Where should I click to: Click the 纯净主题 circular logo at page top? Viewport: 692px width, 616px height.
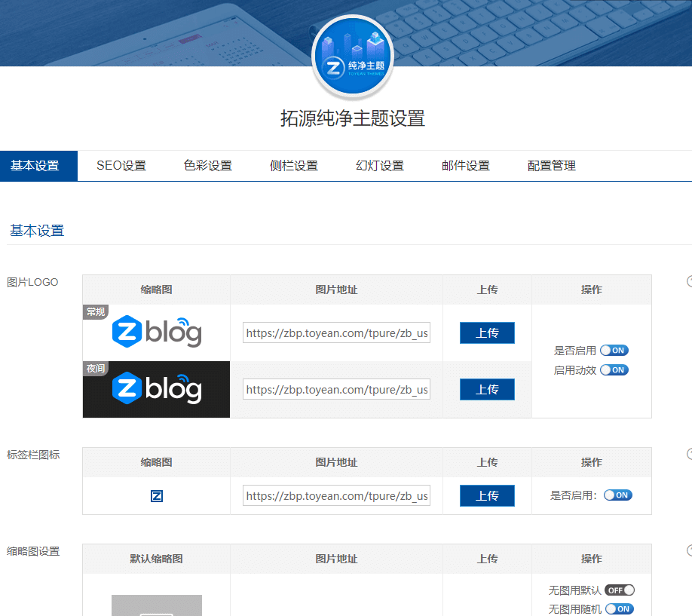pyautogui.click(x=352, y=56)
